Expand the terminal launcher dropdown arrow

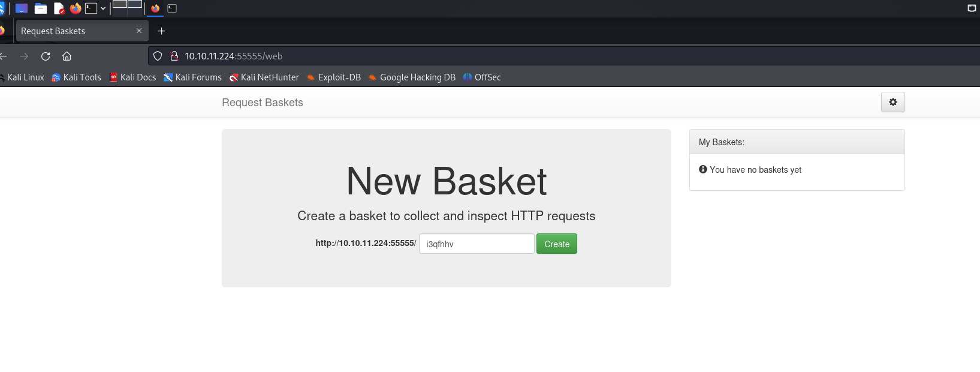point(103,8)
